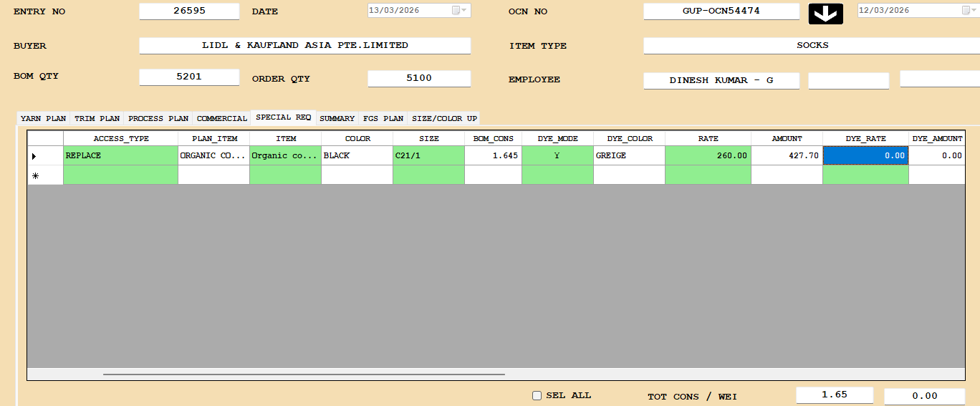The width and height of the screenshot is (980, 406).
Task: Click the ACCESS_TYPE column header
Action: tap(120, 138)
